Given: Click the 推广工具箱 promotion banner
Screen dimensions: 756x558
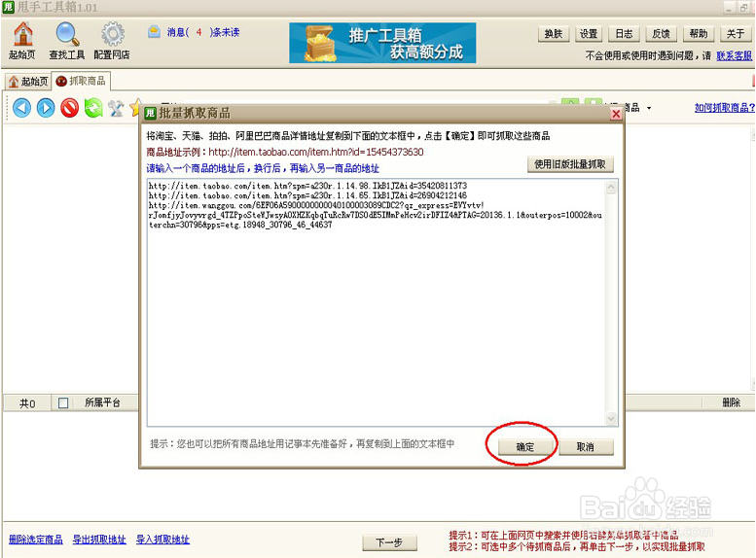Looking at the screenshot, I should coord(382,43).
